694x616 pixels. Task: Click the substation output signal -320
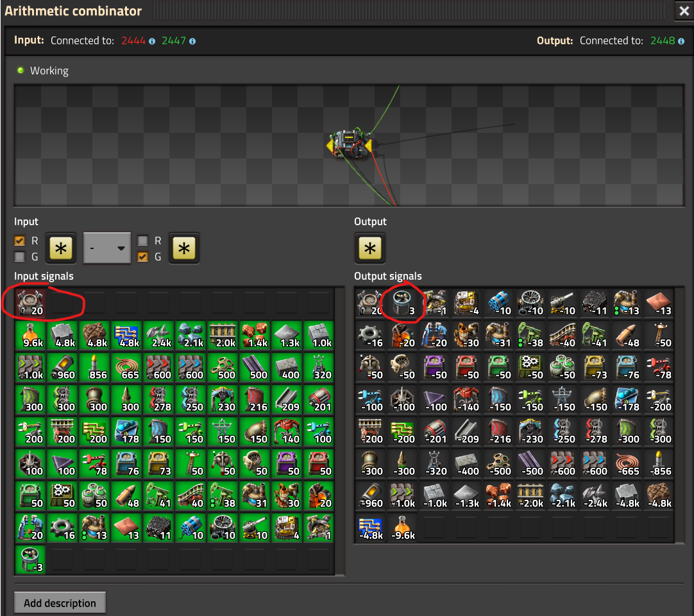pyautogui.click(x=435, y=464)
